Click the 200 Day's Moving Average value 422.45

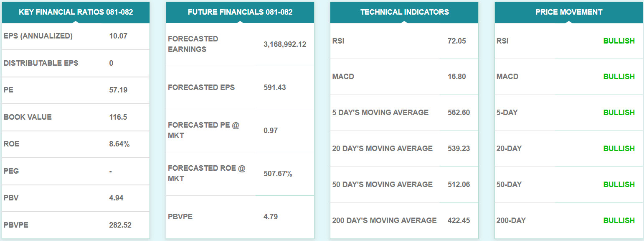tap(458, 220)
